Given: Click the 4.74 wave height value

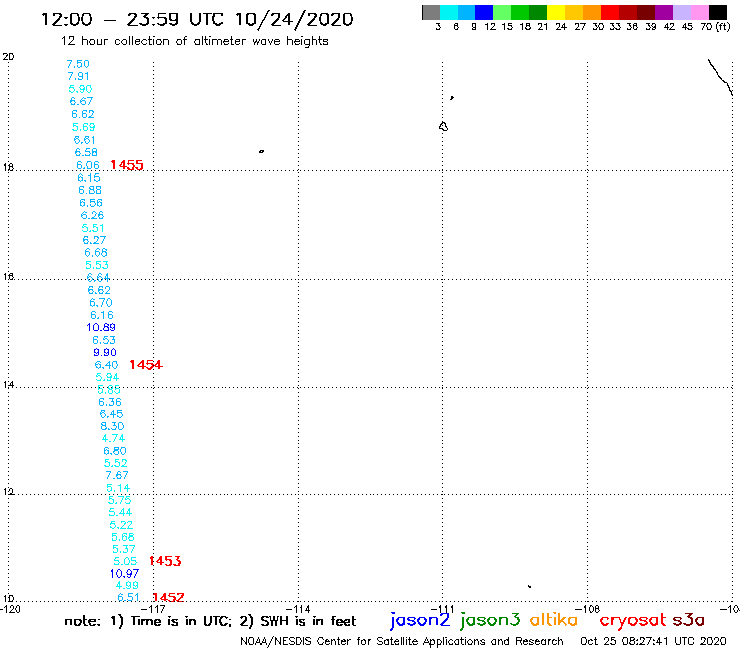Looking at the screenshot, I should click(x=113, y=438).
